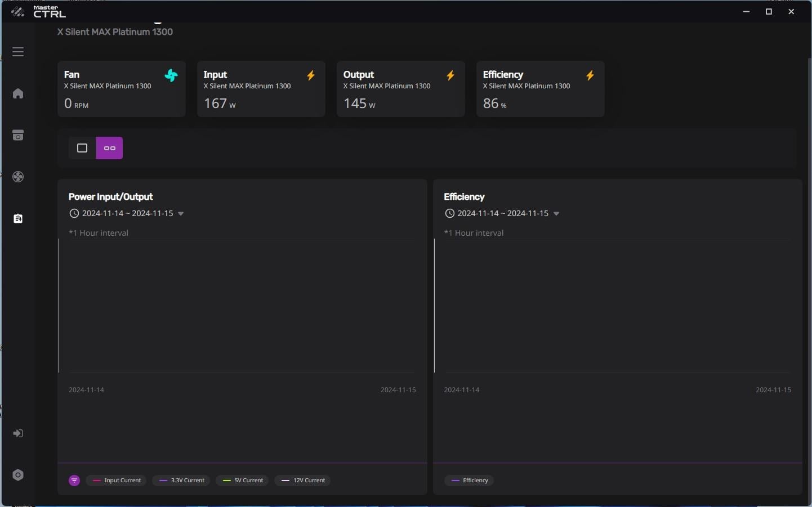
Task: Select the report clipboard sidebar icon
Action: coord(18,218)
